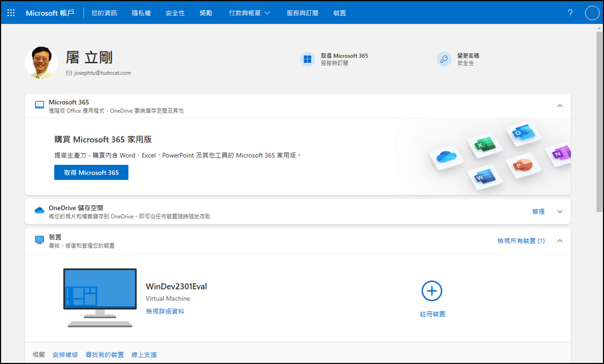Collapse the 裝置 section chevron
Screen dimensions: 604x364
(560, 241)
